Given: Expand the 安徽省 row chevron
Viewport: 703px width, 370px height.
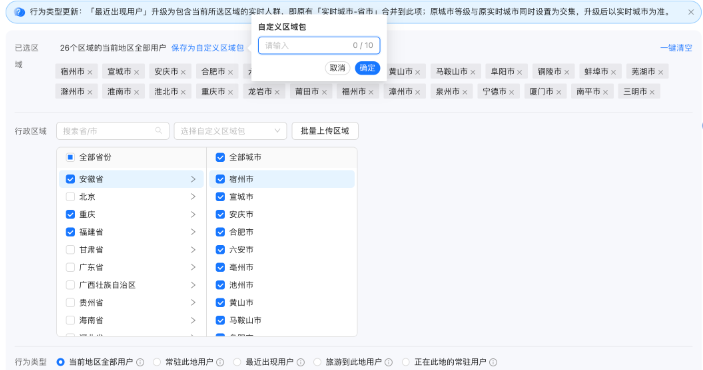Looking at the screenshot, I should pos(193,179).
